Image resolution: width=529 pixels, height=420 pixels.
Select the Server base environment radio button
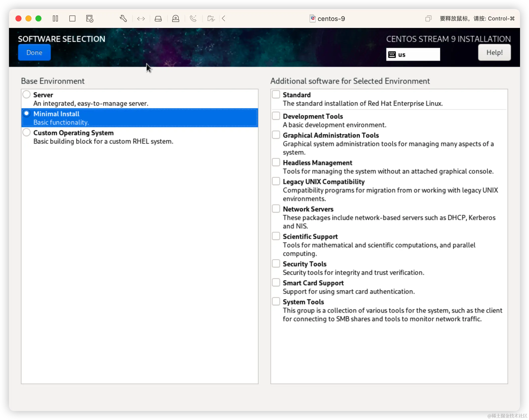26,94
